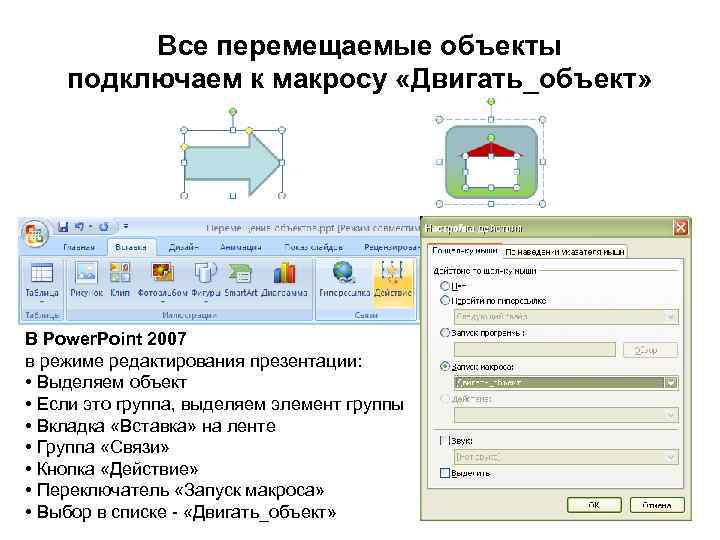This screenshot has width=720, height=540.
Task: Select the home action button shape
Action: coord(491,162)
